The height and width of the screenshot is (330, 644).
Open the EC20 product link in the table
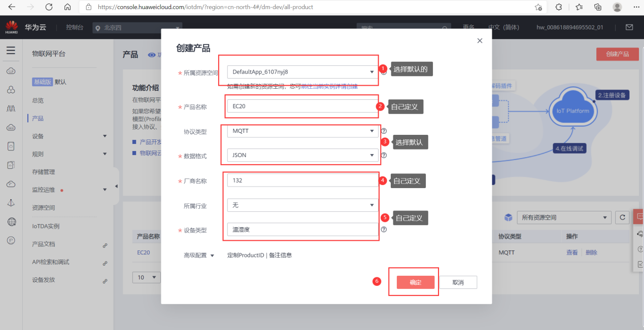coord(144,252)
